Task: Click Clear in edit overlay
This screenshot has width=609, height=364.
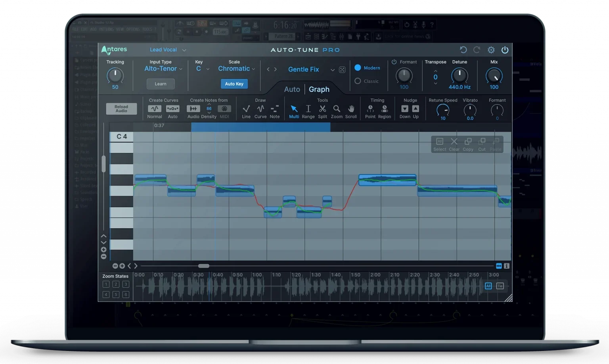Action: point(454,144)
